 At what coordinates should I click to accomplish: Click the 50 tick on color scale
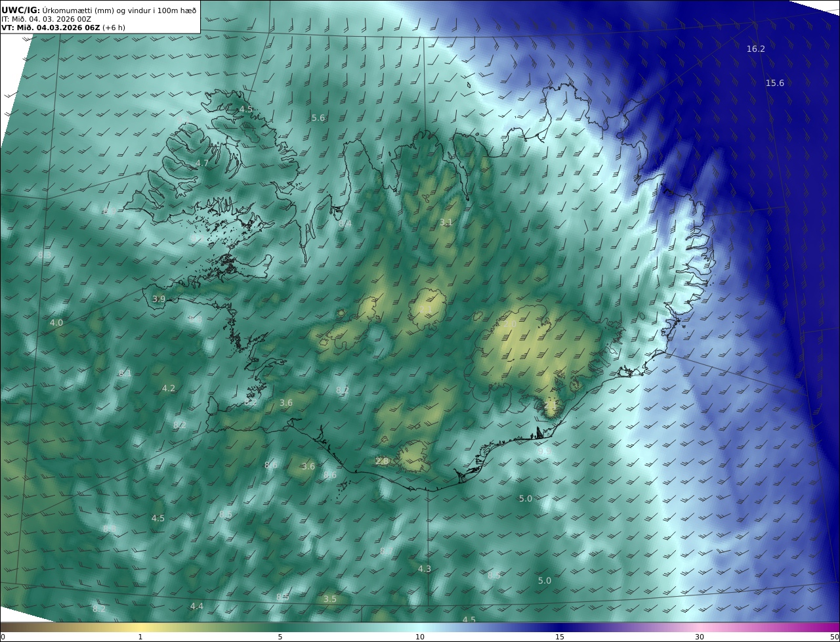click(x=835, y=637)
